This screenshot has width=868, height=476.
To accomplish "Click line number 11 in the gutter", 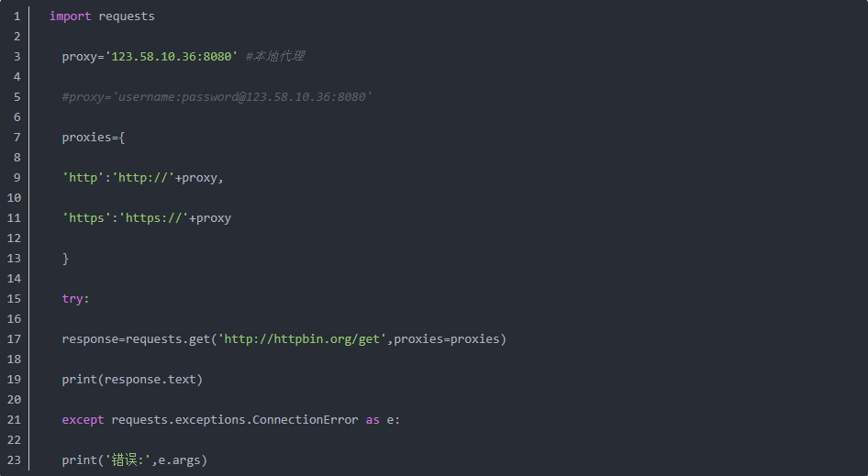I will pyautogui.click(x=14, y=218).
